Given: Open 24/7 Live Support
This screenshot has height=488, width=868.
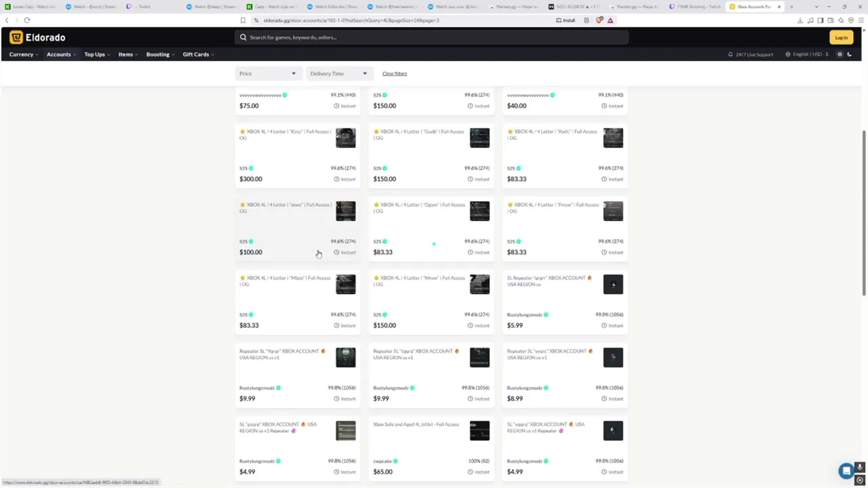Looking at the screenshot, I should [750, 54].
